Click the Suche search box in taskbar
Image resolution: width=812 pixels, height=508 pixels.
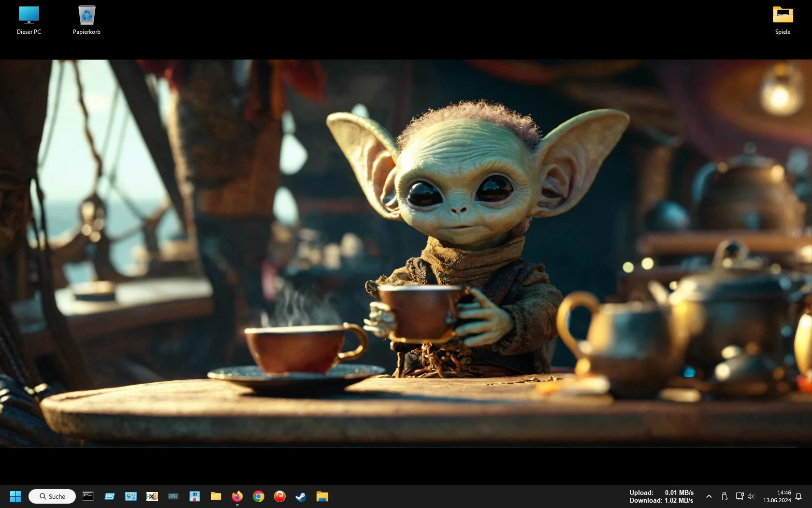[52, 496]
